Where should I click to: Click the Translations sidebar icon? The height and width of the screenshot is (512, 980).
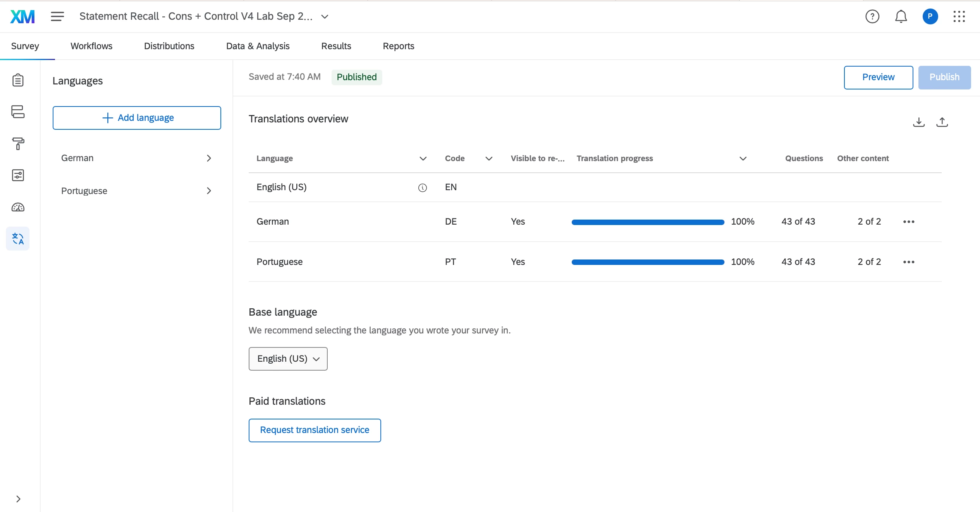click(18, 239)
